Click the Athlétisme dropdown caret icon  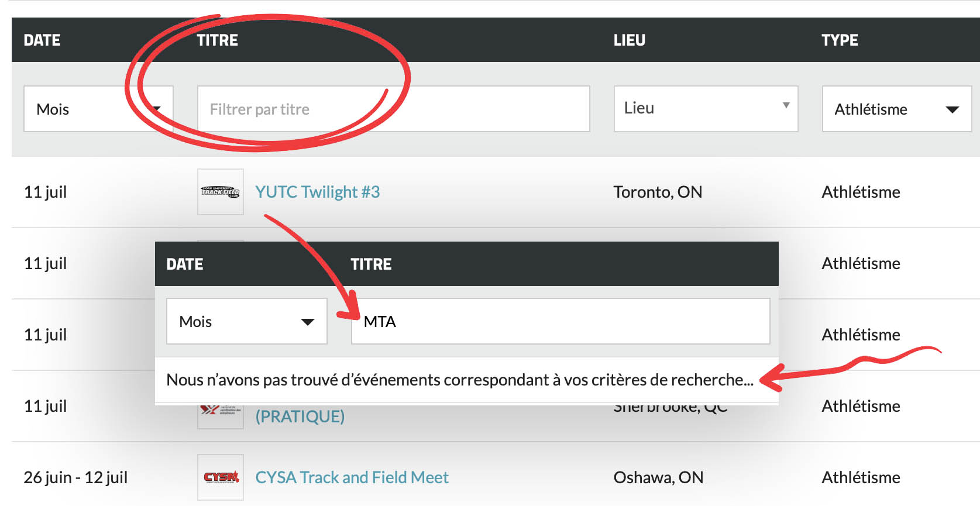952,109
